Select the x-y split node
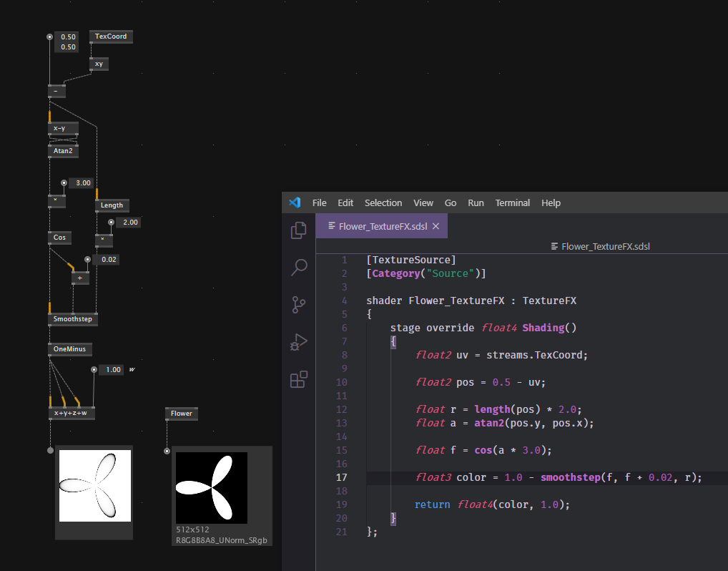The height and width of the screenshot is (571, 728). click(63, 128)
